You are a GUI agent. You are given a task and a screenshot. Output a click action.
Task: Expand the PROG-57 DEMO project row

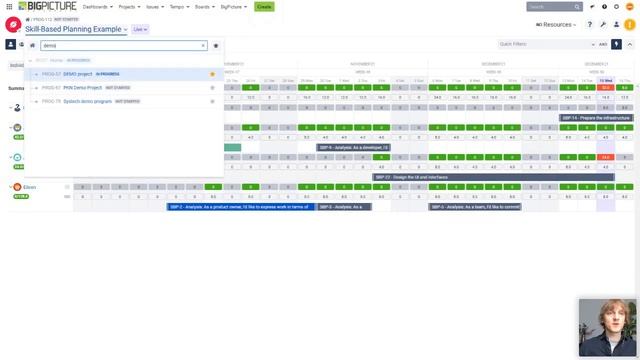point(36,74)
